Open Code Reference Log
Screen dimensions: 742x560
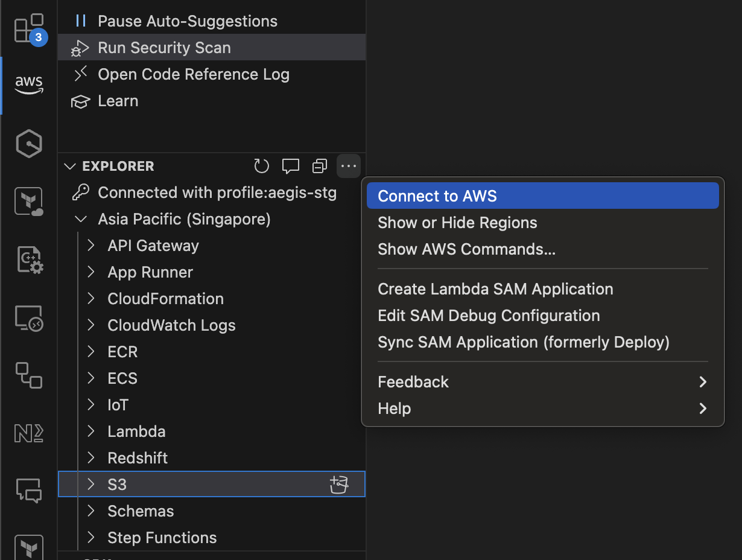[x=193, y=74]
